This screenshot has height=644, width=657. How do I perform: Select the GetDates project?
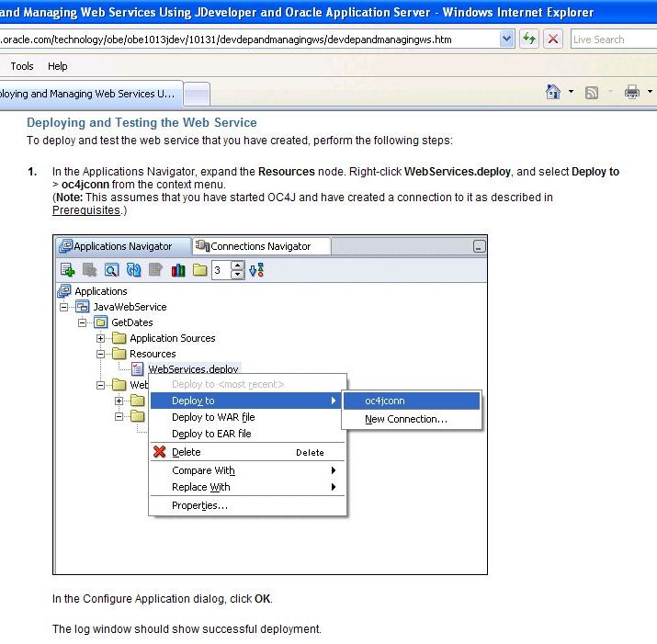(x=132, y=322)
